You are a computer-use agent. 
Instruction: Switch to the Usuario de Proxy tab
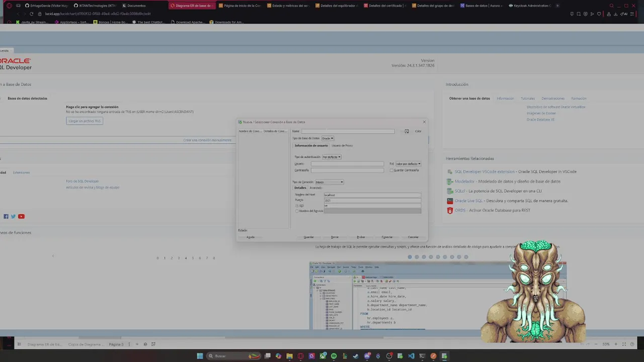[x=342, y=145]
